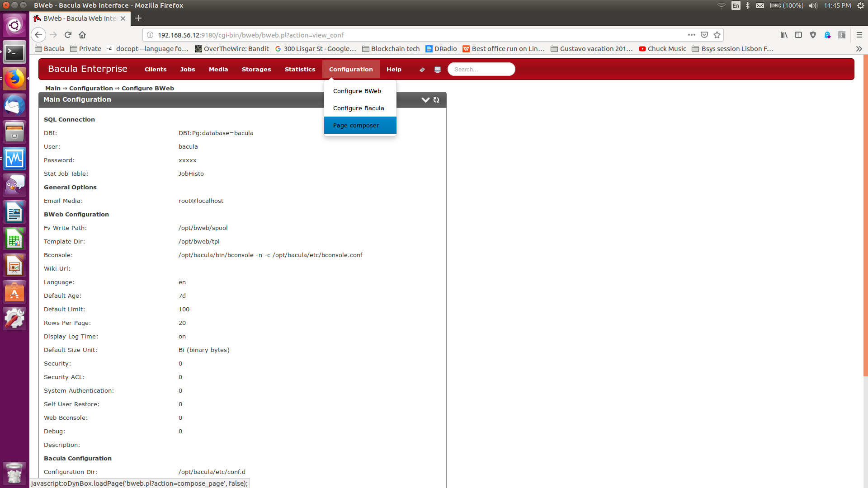Collapse the Main Configuration panel with the chevron
Screen dimensions: 868x488
click(425, 100)
